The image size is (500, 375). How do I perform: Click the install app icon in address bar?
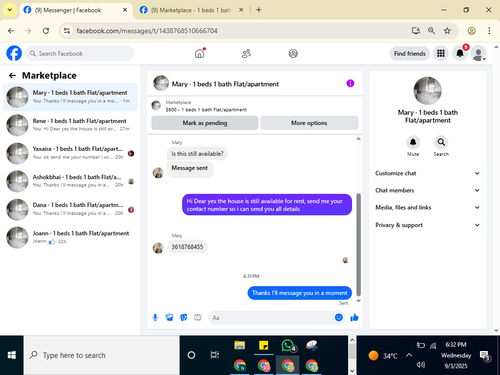tap(416, 31)
